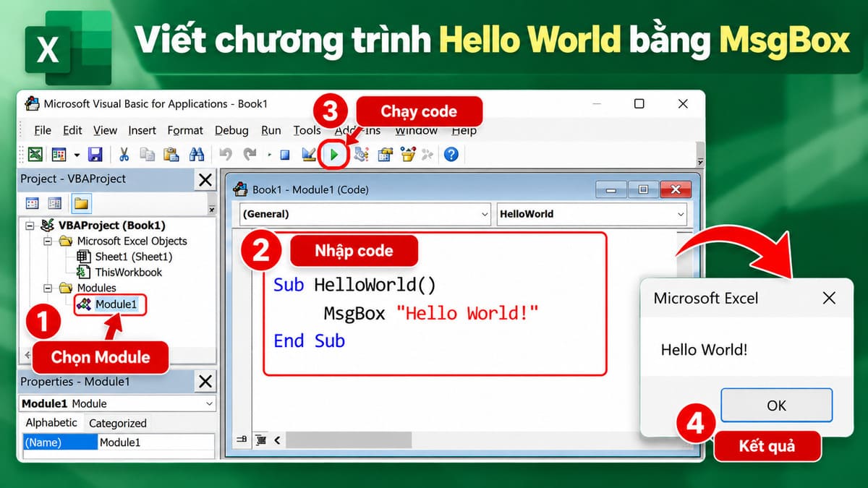Click the Sub HelloWorld() code line
868x488 pixels.
pyautogui.click(x=354, y=285)
